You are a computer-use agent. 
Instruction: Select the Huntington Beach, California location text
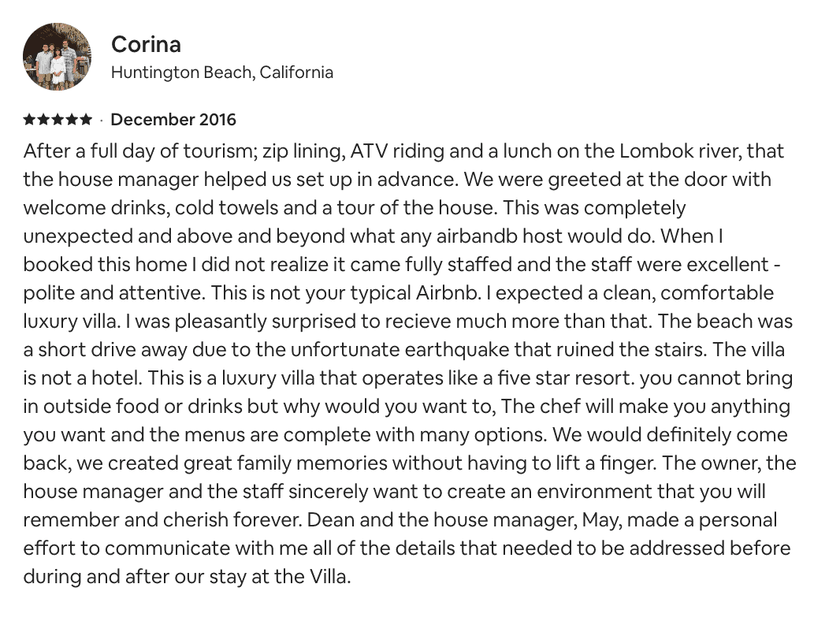coord(221,73)
